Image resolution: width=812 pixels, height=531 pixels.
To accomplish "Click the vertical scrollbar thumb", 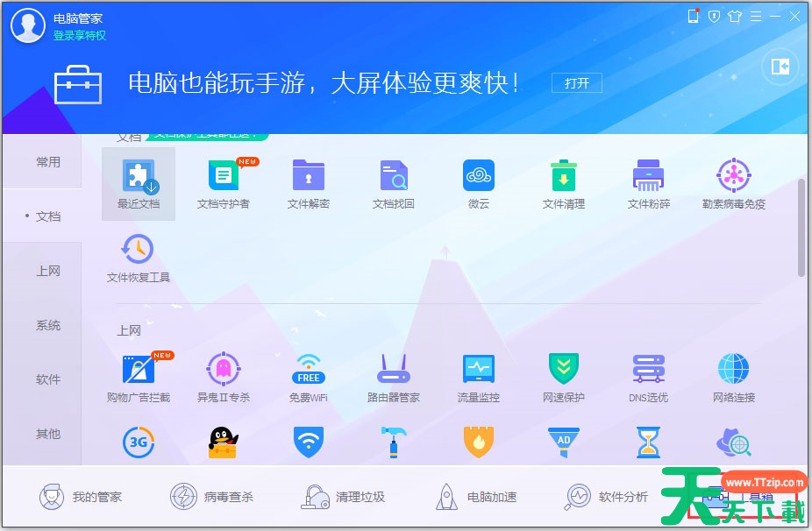I will (801, 228).
